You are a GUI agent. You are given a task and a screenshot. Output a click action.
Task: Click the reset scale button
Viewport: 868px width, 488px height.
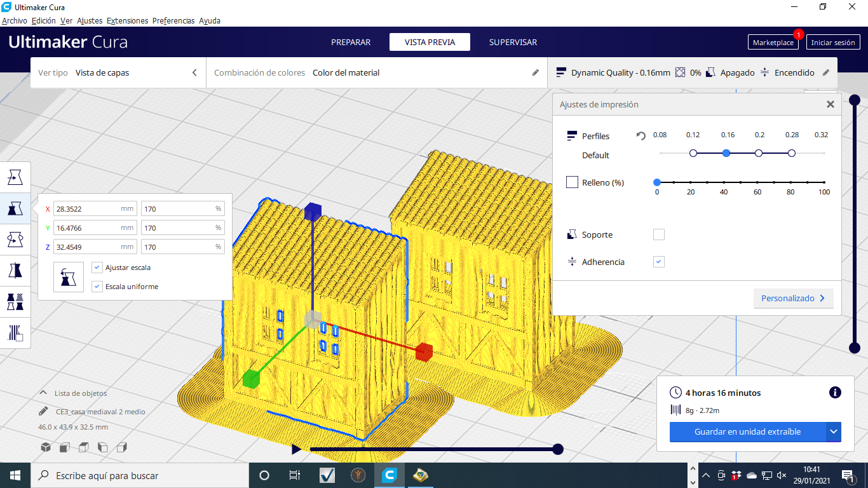tap(69, 277)
